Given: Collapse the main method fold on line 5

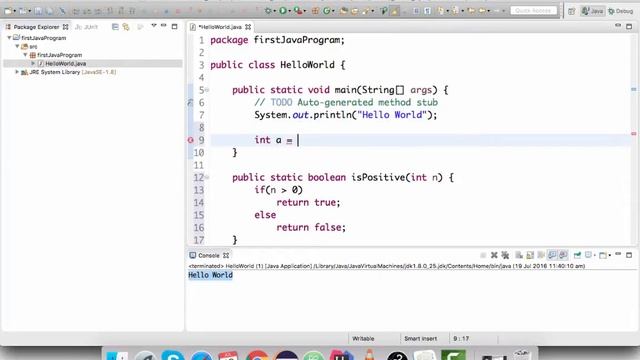Looking at the screenshot, I should [x=207, y=90].
